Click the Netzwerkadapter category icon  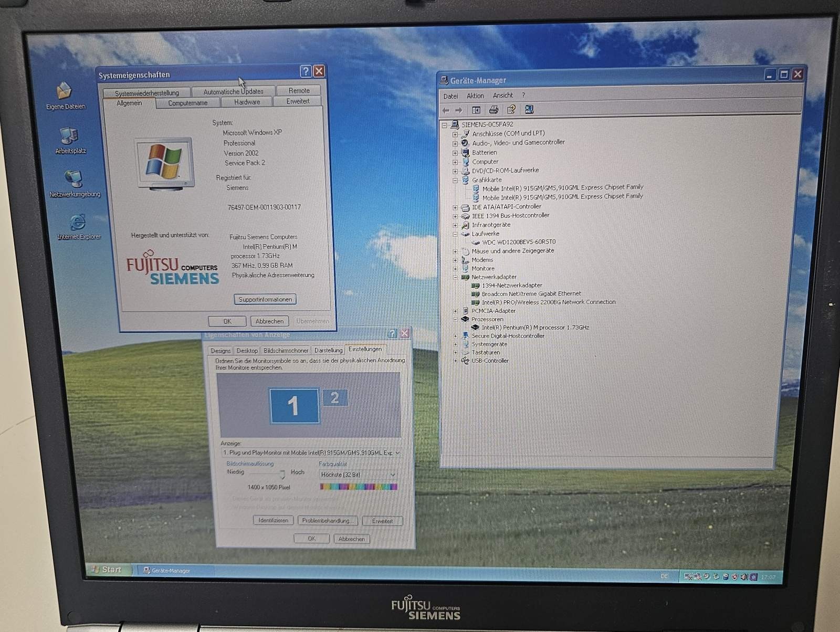465,277
